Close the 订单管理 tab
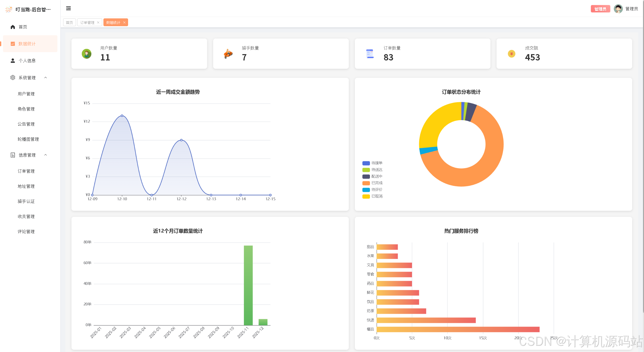This screenshot has width=644, height=352. click(98, 22)
